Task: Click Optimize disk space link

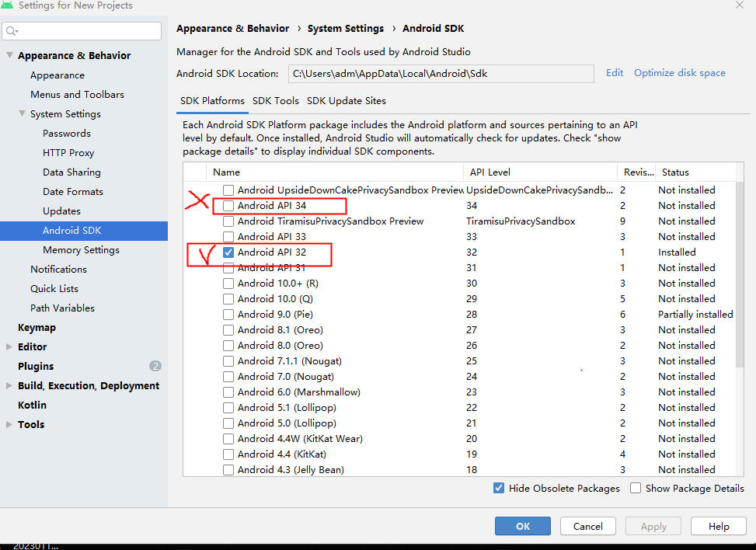Action: [x=680, y=73]
